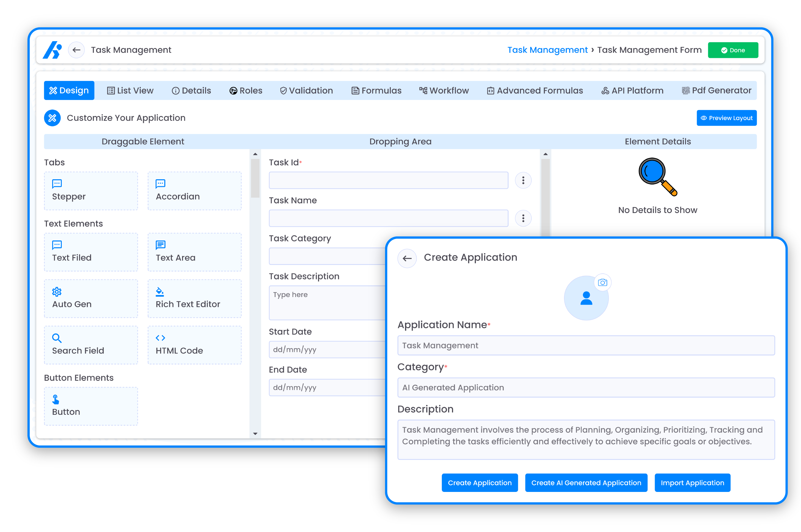Screen dimensions: 801x532
Task: Open the Advanced Formulas tab
Action: (x=535, y=91)
